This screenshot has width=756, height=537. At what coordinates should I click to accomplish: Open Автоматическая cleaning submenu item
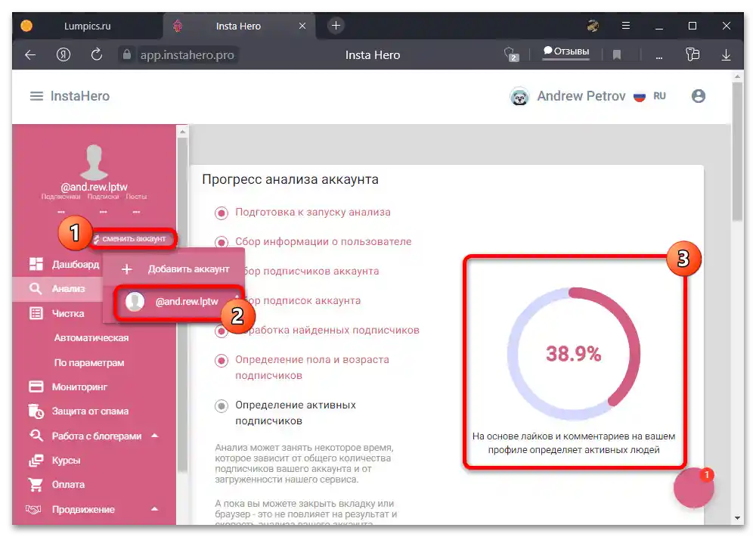click(91, 338)
